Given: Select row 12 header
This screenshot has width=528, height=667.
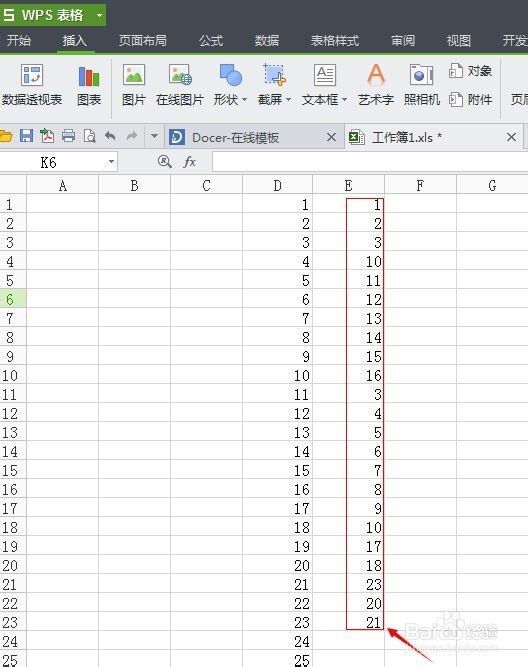Looking at the screenshot, I should 13,413.
